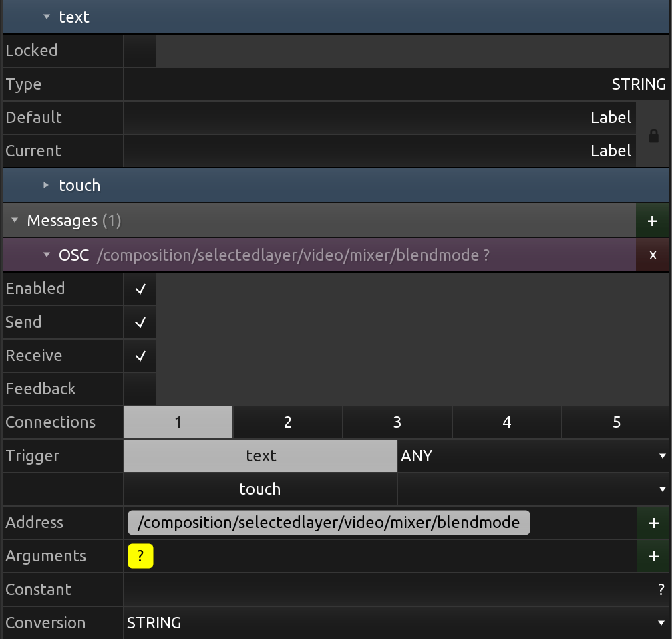Click the Current value field
This screenshot has width=672, height=639.
379,151
